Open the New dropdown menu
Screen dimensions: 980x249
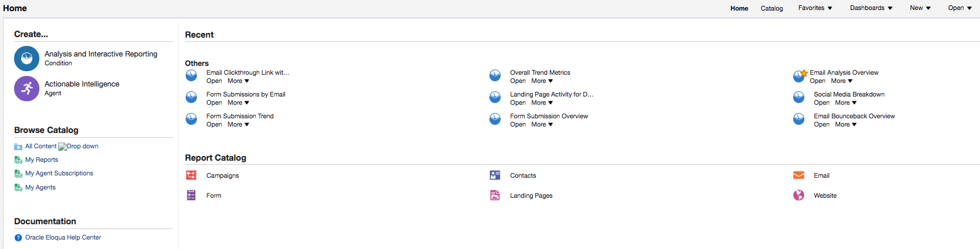pos(921,8)
